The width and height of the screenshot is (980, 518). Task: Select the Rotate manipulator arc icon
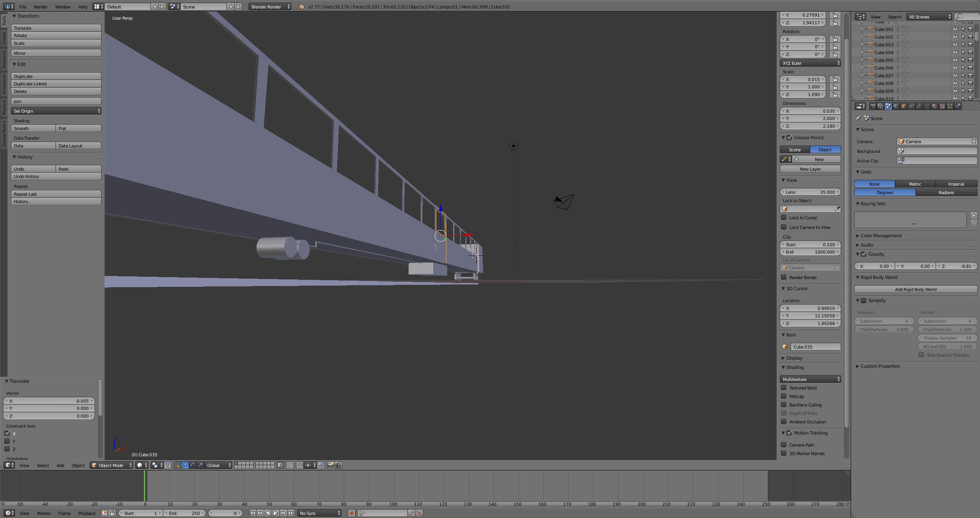pos(193,465)
